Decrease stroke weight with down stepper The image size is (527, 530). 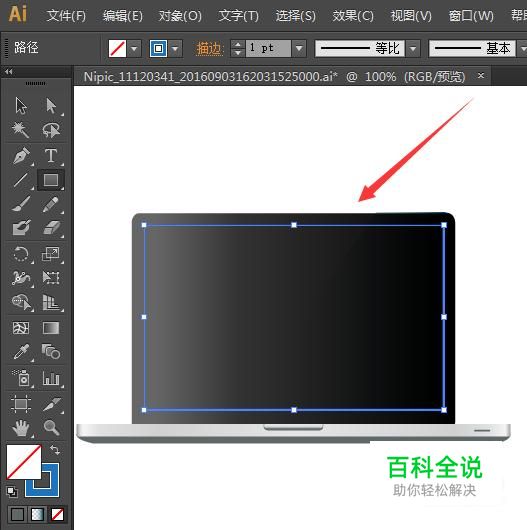[238, 53]
